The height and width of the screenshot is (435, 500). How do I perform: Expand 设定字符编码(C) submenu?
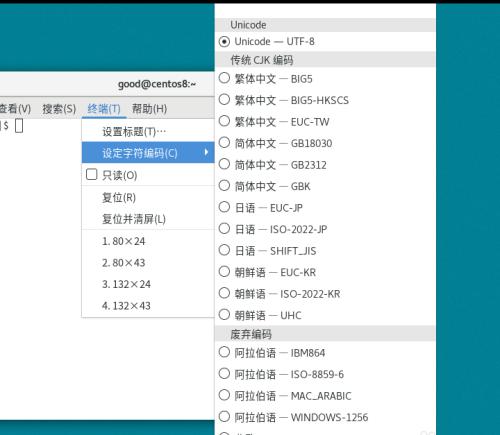click(x=148, y=153)
